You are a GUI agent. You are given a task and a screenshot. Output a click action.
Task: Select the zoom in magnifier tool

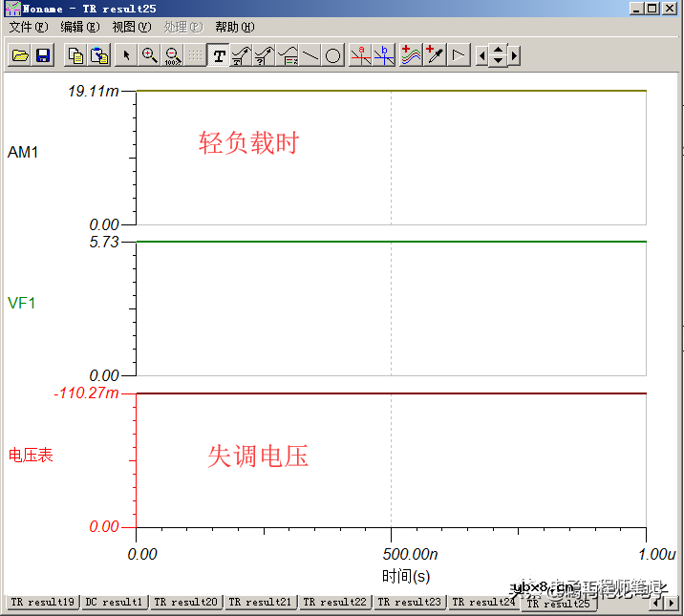tap(150, 56)
